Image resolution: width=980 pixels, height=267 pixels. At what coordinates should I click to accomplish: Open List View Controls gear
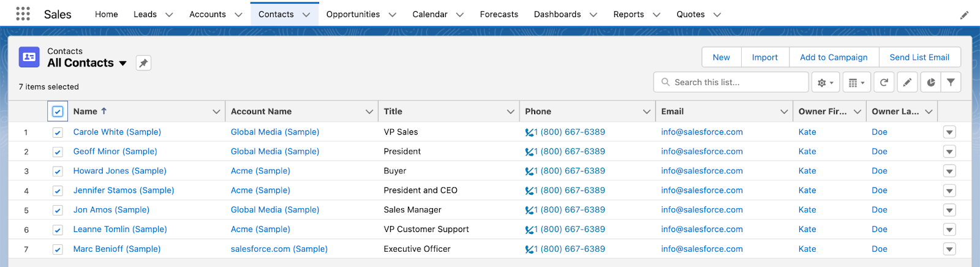(825, 82)
